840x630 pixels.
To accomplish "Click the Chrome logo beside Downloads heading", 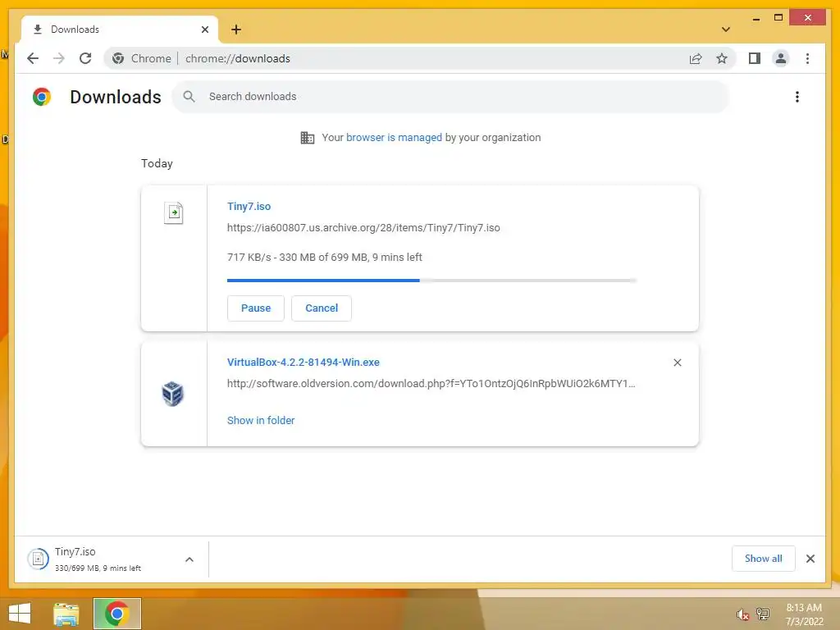I will pyautogui.click(x=41, y=97).
